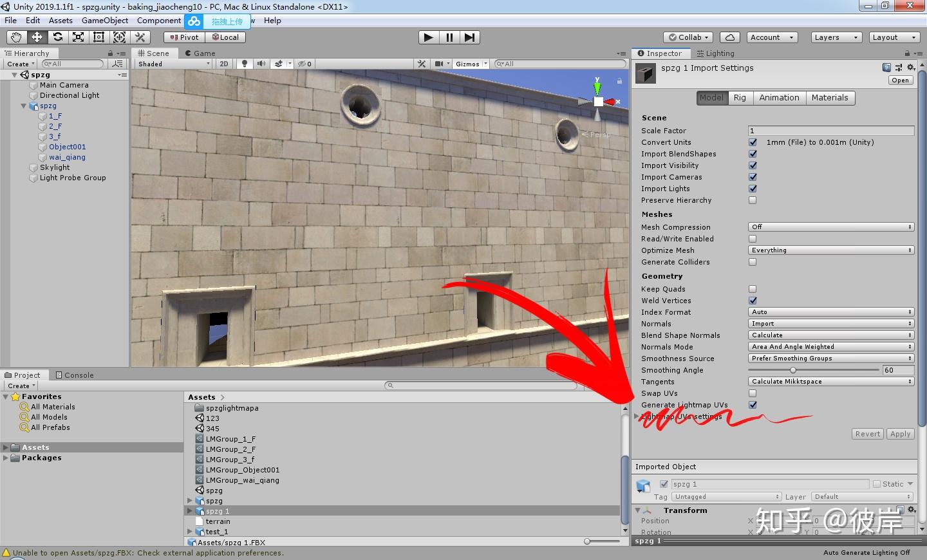Open Optimize Mesh dropdown
Viewport: 927px width, 560px height.
point(831,250)
